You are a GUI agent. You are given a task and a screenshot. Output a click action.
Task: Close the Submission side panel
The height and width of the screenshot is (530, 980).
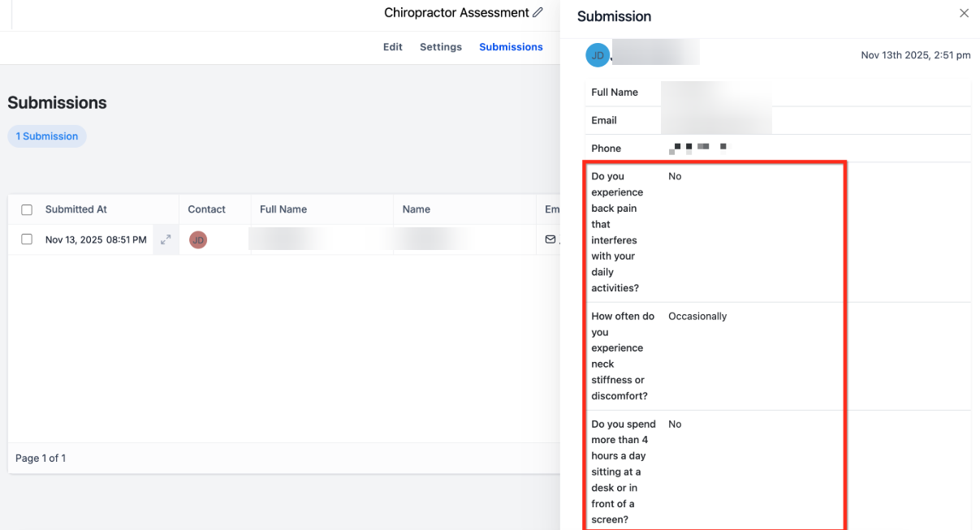[x=964, y=13]
